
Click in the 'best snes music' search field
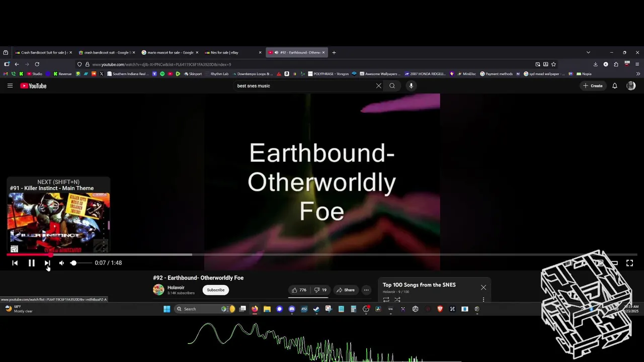(304, 86)
